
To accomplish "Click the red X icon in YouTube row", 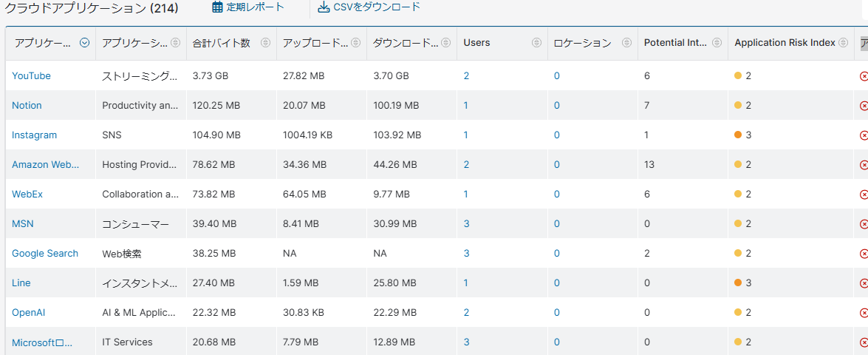I will tap(864, 76).
